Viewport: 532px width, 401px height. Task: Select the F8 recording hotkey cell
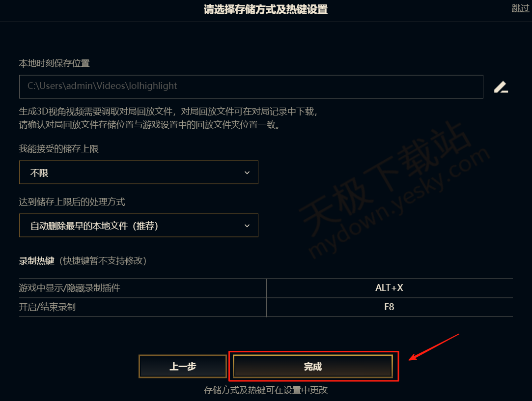(389, 307)
